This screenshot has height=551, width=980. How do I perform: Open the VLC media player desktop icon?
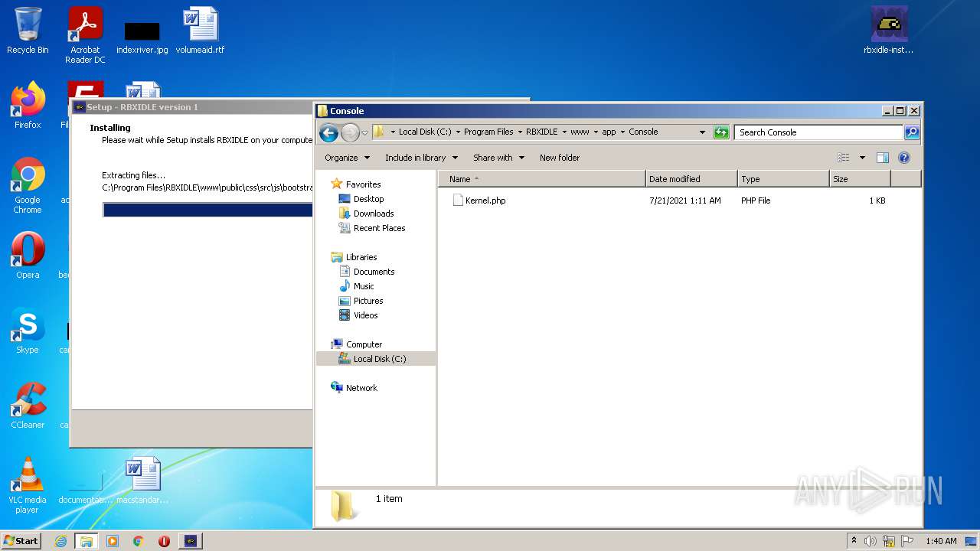point(28,485)
